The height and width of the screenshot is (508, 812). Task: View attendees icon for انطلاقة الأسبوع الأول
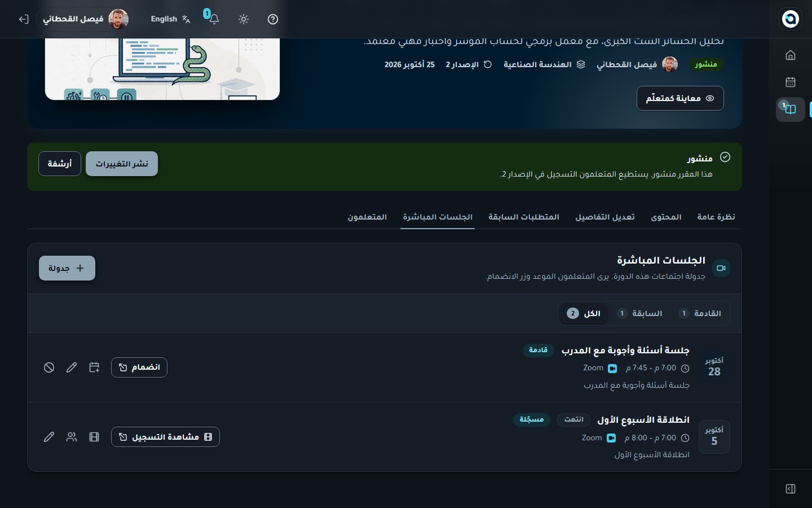[72, 437]
